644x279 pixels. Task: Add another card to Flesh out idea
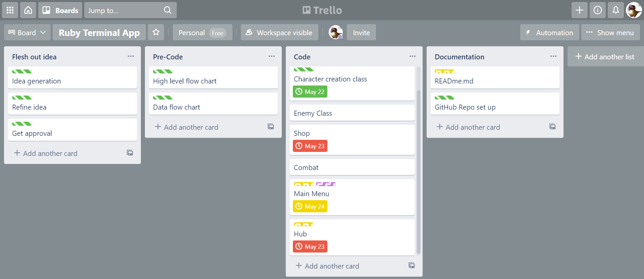(x=46, y=153)
